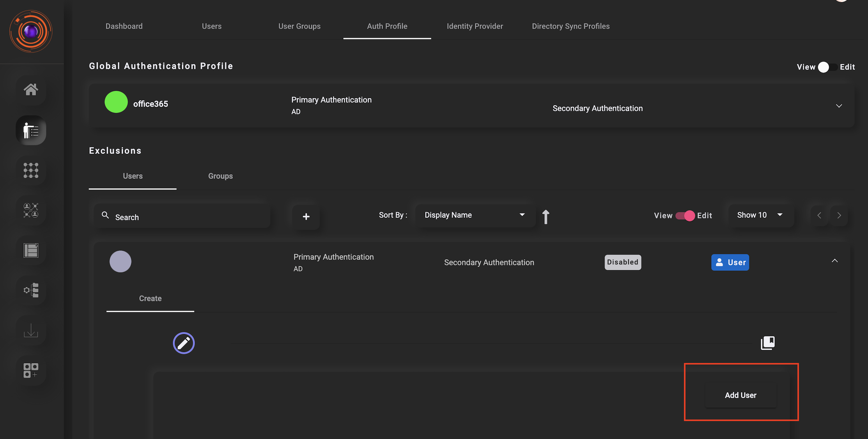Click the workflow configuration sidebar icon
The width and height of the screenshot is (868, 439).
pos(31,290)
